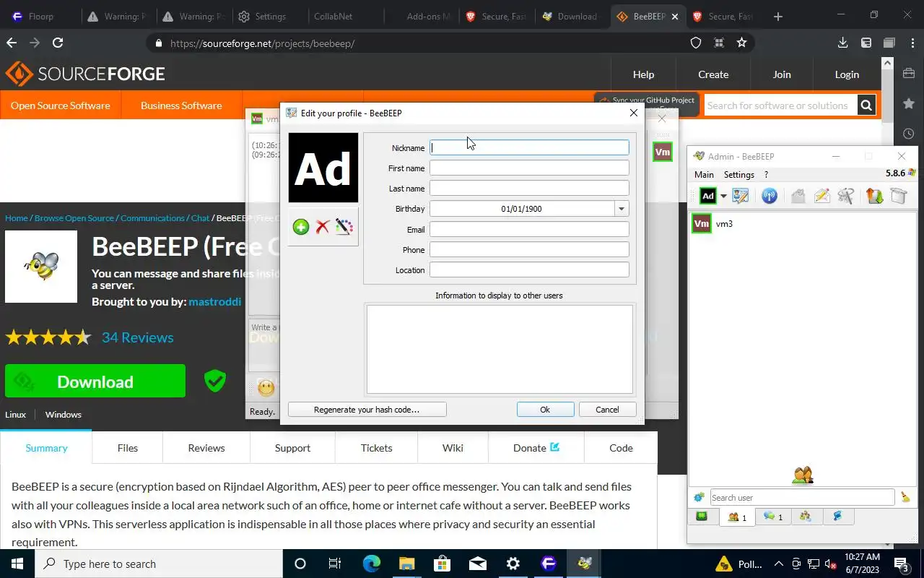Open the mastroddi author link
Screen dimensions: 924x578
click(214, 302)
